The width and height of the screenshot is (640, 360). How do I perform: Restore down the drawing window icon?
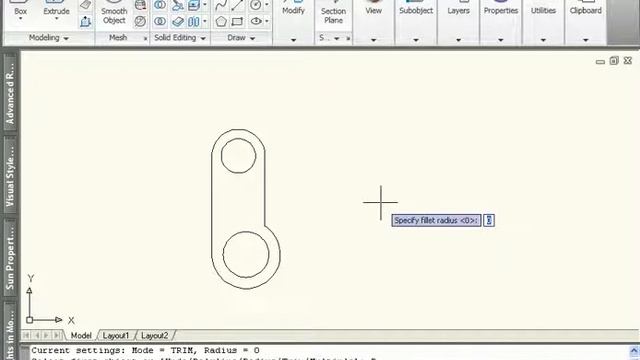coord(614,61)
